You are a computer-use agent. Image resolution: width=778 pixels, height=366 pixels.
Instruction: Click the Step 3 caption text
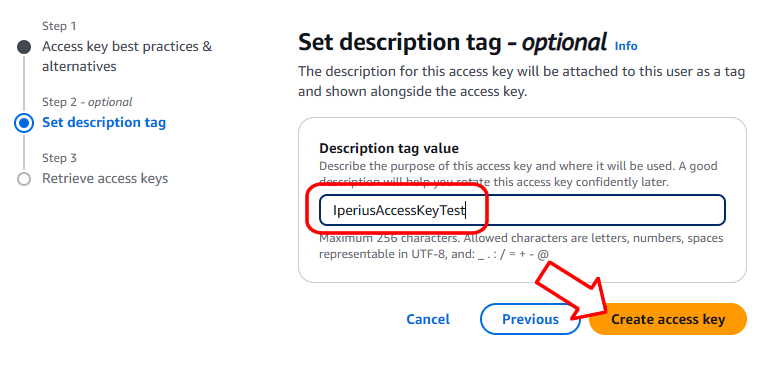(x=59, y=158)
